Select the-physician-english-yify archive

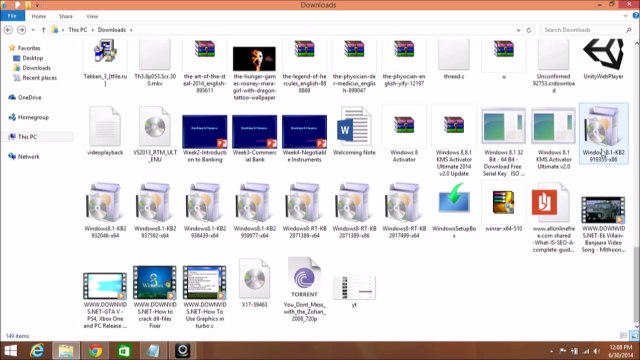(404, 62)
